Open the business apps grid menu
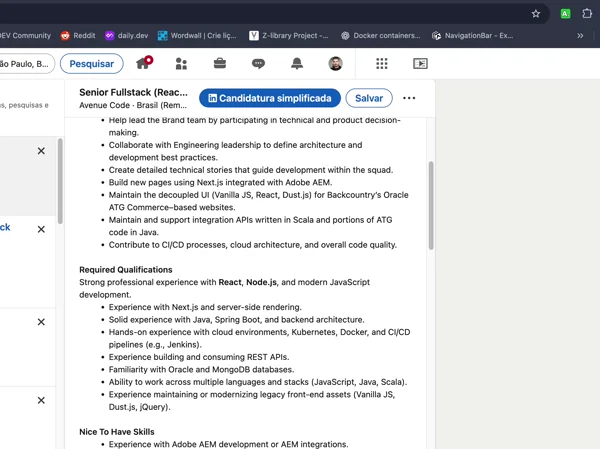The height and width of the screenshot is (449, 600). click(x=381, y=63)
